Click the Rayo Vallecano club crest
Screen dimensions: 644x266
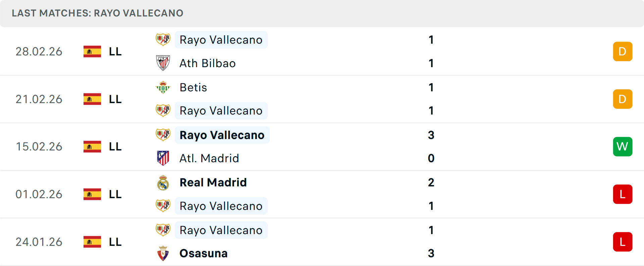[163, 39]
